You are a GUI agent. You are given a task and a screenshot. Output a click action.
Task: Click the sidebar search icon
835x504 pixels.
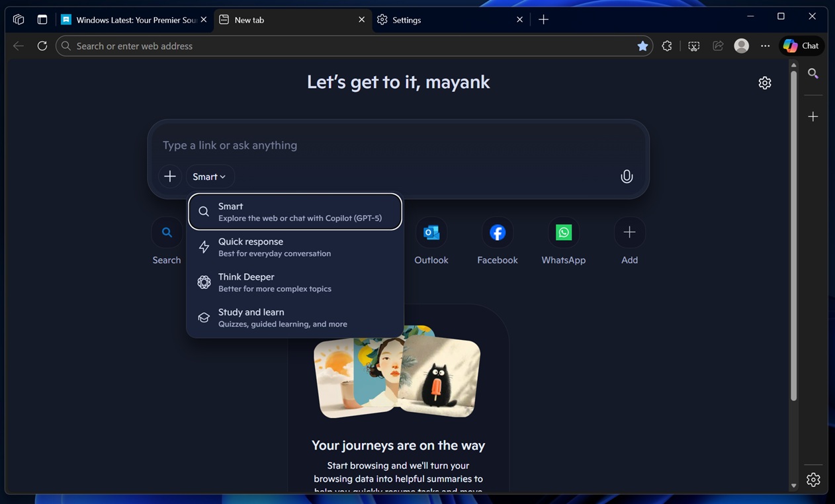(x=813, y=73)
